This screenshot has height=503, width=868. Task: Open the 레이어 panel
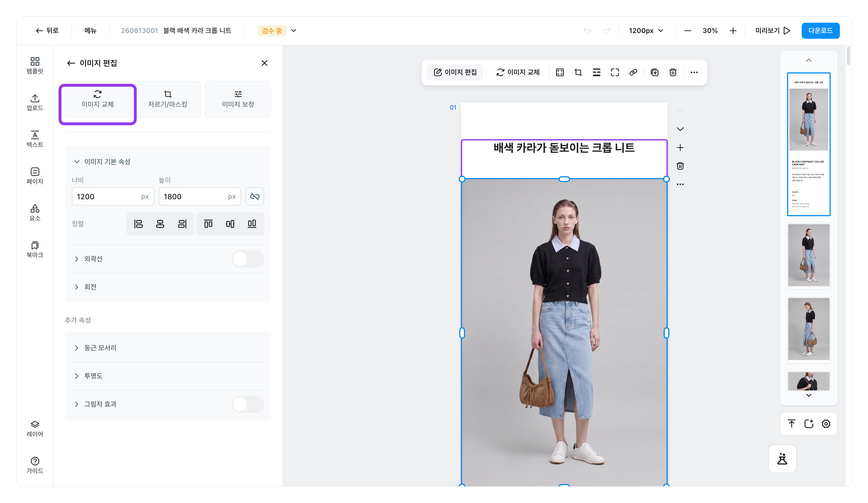coord(35,429)
